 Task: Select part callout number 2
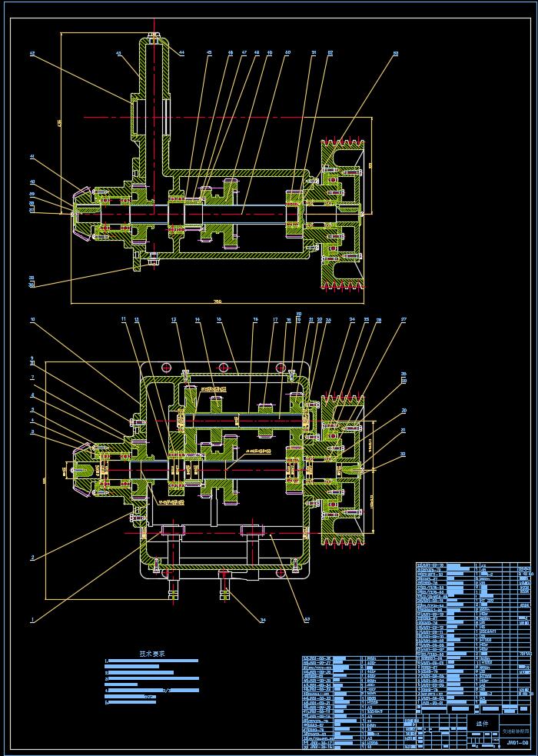32,558
